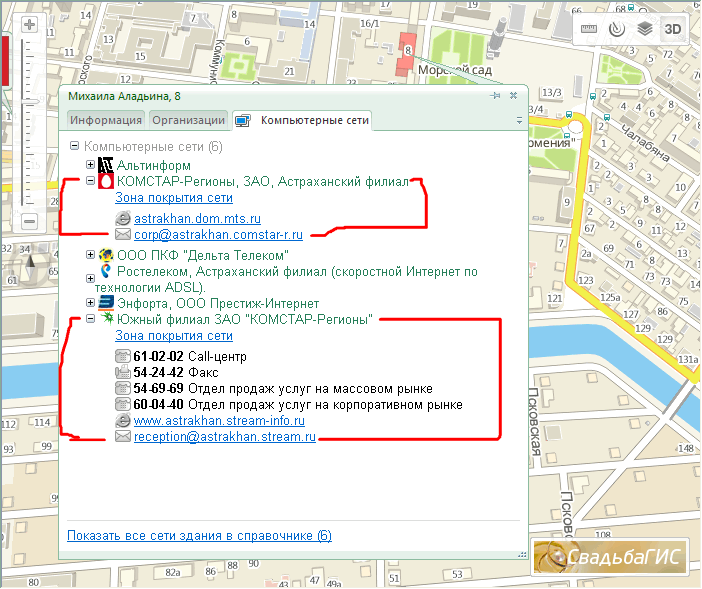Select the Альтинформ network name
The image size is (702, 589).
[154, 166]
